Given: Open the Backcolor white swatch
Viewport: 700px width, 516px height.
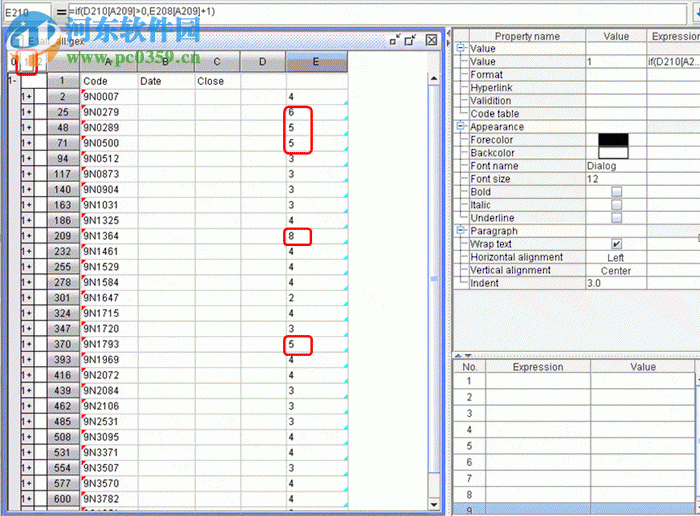Looking at the screenshot, I should point(613,153).
